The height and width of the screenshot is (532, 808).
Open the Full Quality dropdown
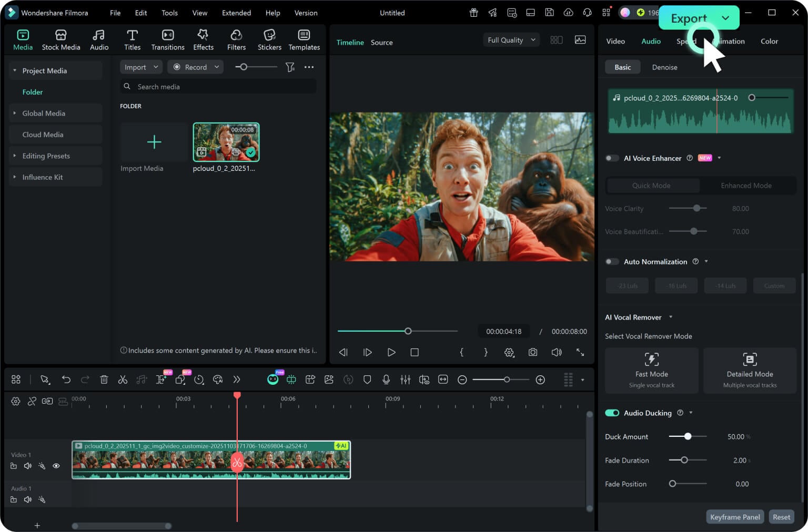(x=511, y=40)
